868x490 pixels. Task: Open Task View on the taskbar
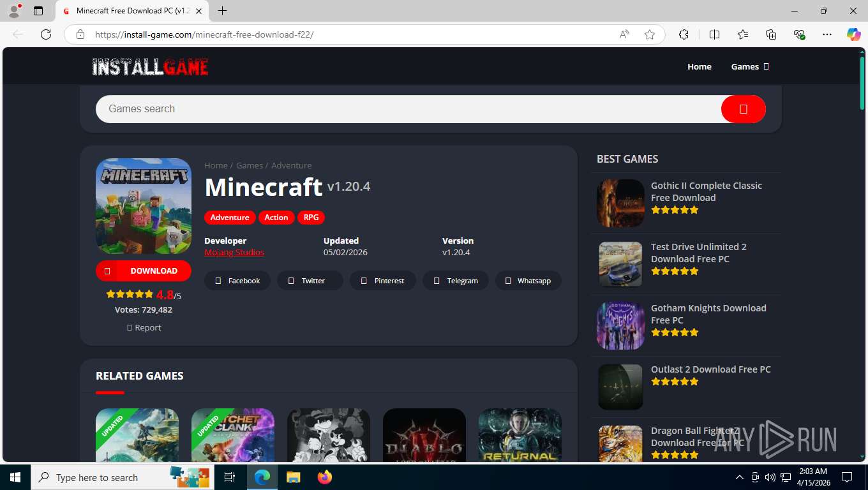coord(230,477)
